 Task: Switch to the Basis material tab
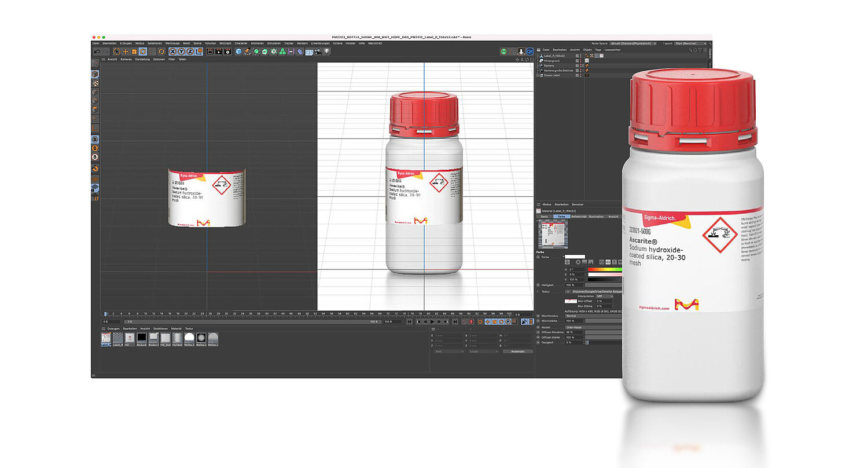pos(545,217)
